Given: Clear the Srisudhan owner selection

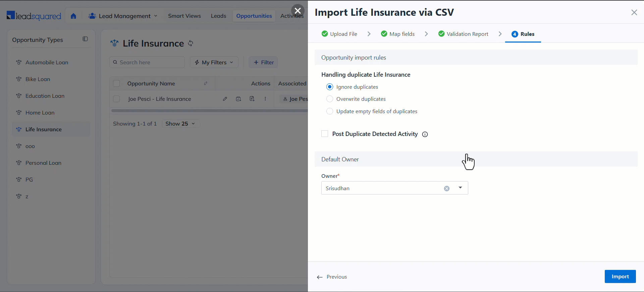Looking at the screenshot, I should point(447,189).
